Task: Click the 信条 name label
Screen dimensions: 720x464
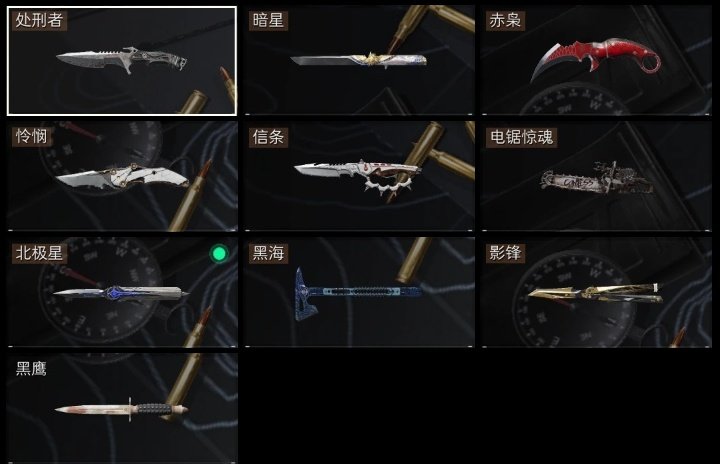Action: click(268, 137)
